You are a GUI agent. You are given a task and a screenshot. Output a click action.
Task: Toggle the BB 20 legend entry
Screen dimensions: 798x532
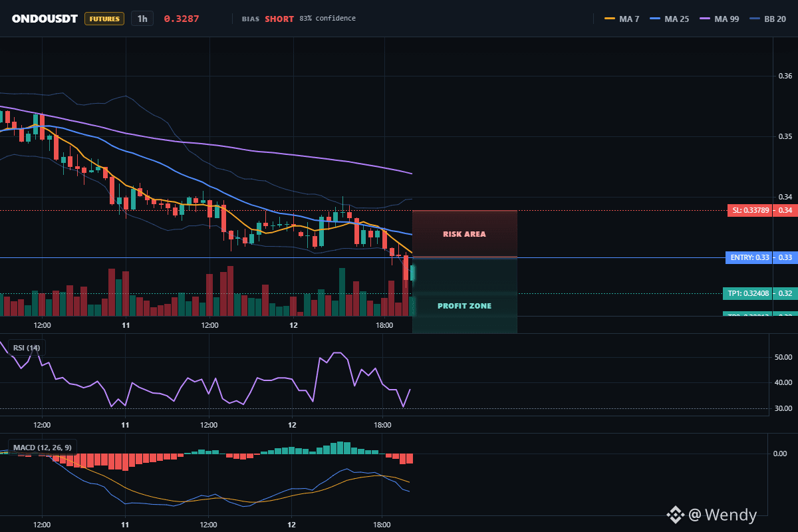pyautogui.click(x=767, y=19)
